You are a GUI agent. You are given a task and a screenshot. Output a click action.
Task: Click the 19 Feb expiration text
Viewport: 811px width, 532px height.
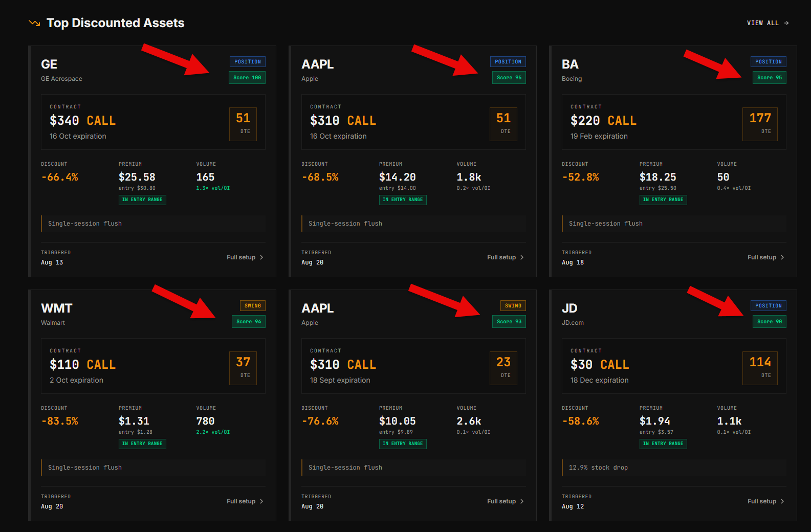[x=599, y=136]
